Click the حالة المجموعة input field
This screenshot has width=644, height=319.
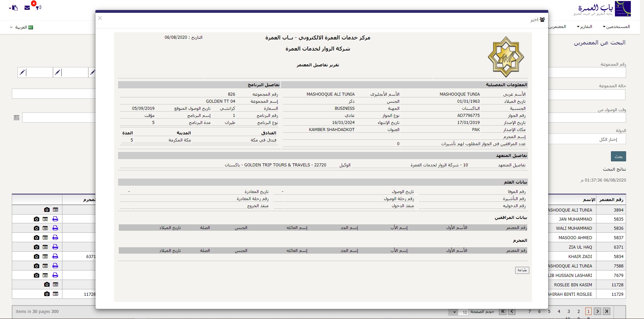tap(587, 94)
